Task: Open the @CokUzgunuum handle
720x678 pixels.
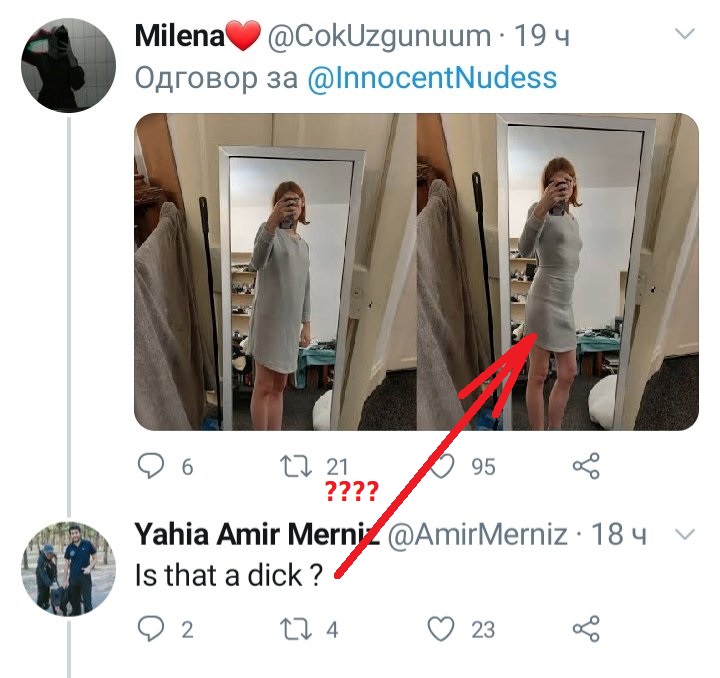Action: pyautogui.click(x=380, y=37)
